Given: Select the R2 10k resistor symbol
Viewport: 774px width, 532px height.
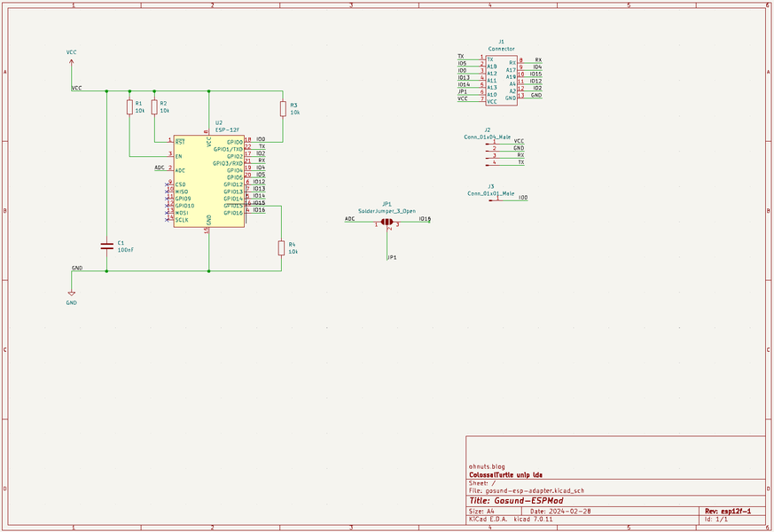Looking at the screenshot, I should click(154, 107).
